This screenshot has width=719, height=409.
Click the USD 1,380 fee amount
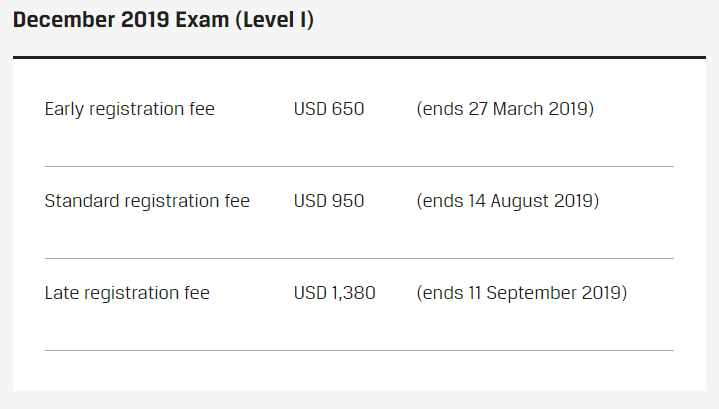point(335,293)
